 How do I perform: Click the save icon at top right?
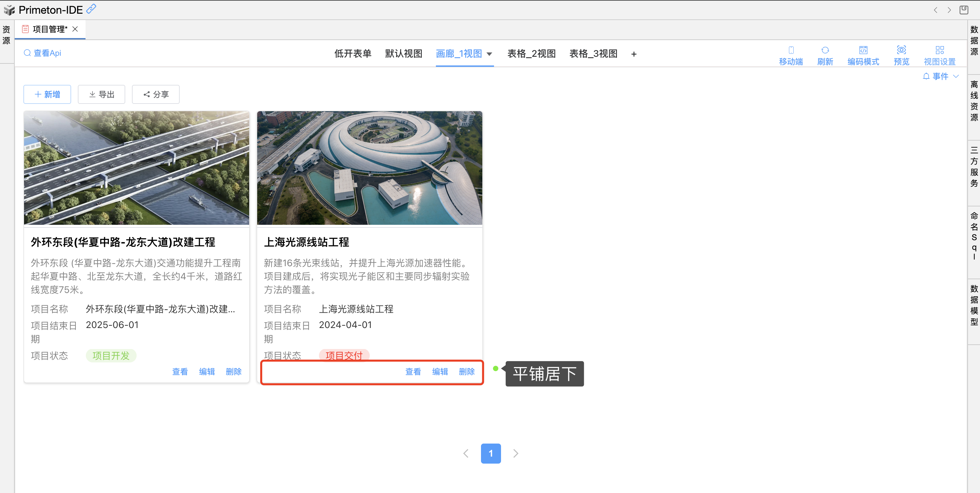(x=964, y=10)
